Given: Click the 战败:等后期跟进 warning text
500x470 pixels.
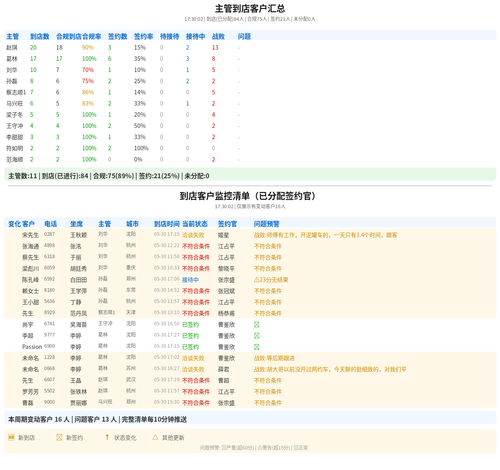Looking at the screenshot, I should tap(274, 358).
